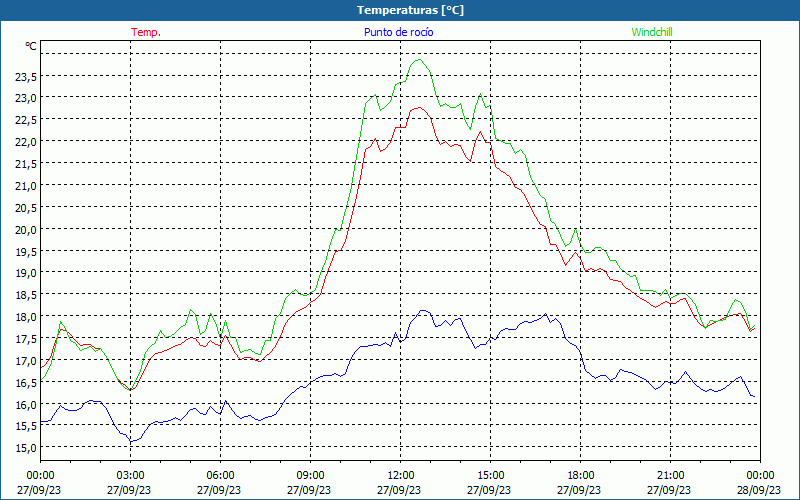Click the 06:00 time axis label
800x500 pixels.
point(220,476)
